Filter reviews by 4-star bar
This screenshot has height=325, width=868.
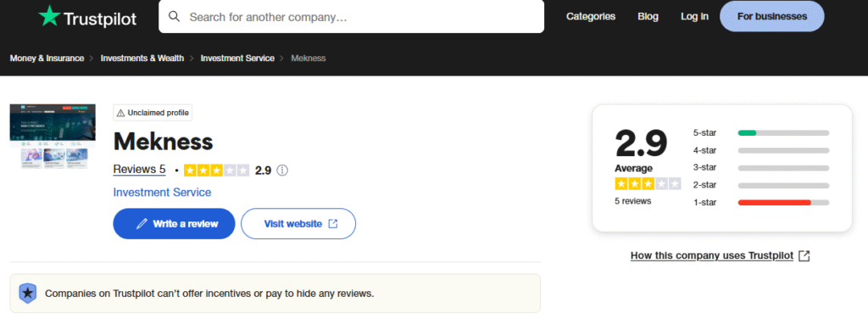(x=783, y=150)
